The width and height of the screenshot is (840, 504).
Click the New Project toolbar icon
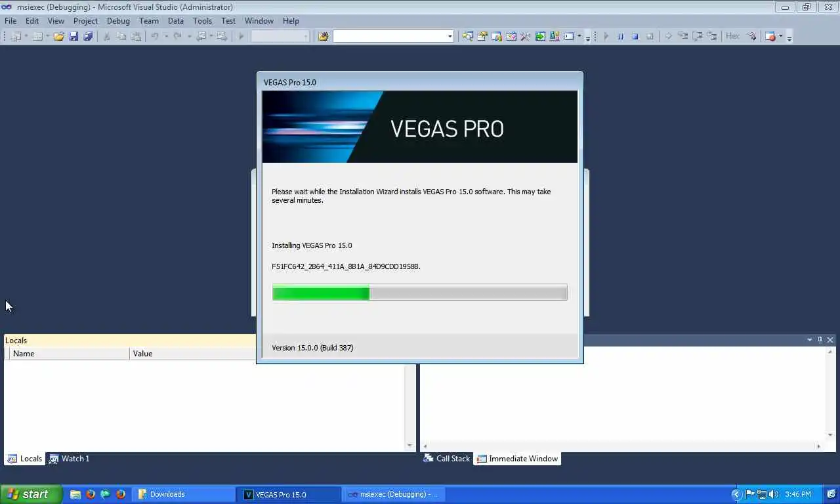click(x=16, y=36)
